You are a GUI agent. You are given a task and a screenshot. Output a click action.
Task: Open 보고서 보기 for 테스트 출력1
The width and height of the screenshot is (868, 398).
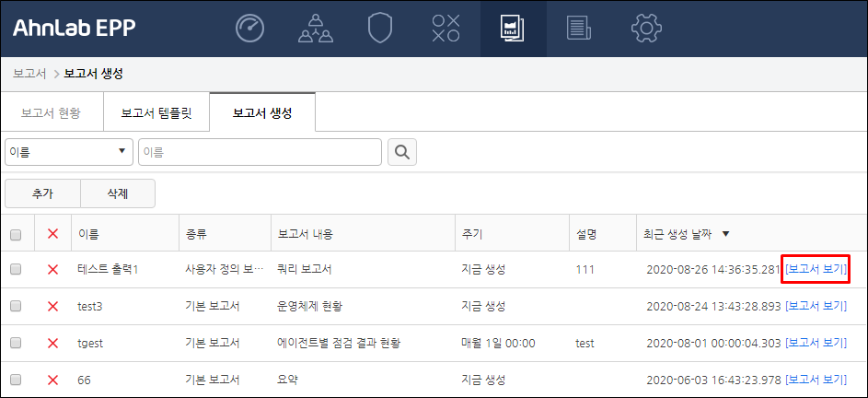[x=816, y=269]
